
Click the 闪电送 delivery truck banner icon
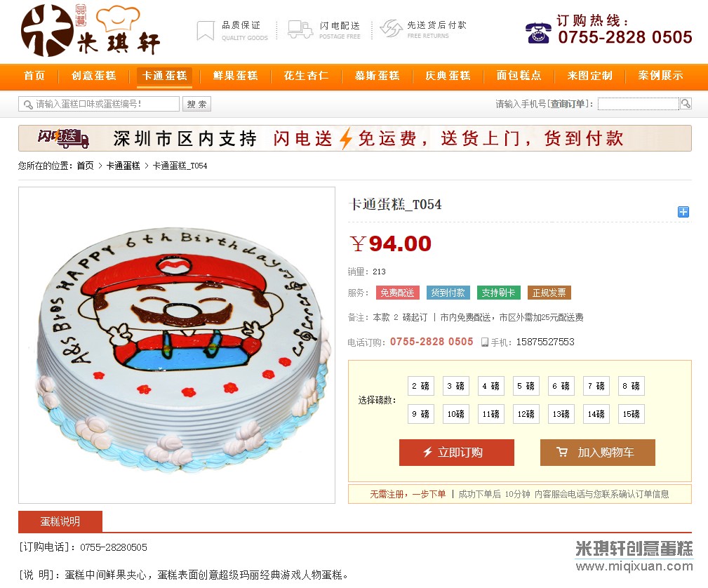pyautogui.click(x=63, y=139)
